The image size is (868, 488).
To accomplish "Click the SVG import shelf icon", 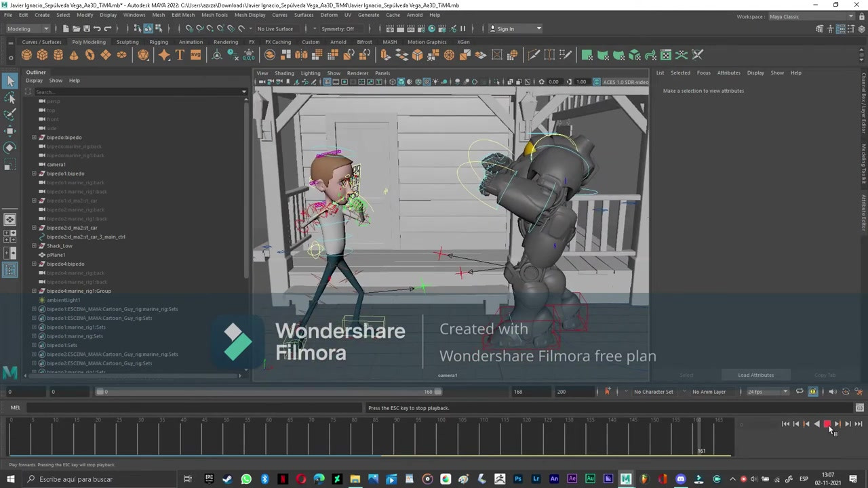I will click(x=195, y=55).
